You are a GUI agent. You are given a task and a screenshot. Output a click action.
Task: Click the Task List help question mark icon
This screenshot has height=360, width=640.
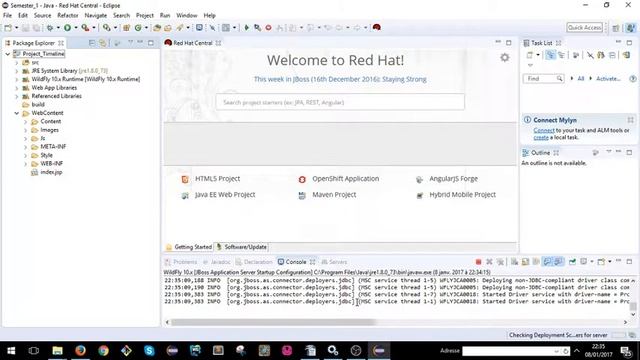tap(633, 78)
